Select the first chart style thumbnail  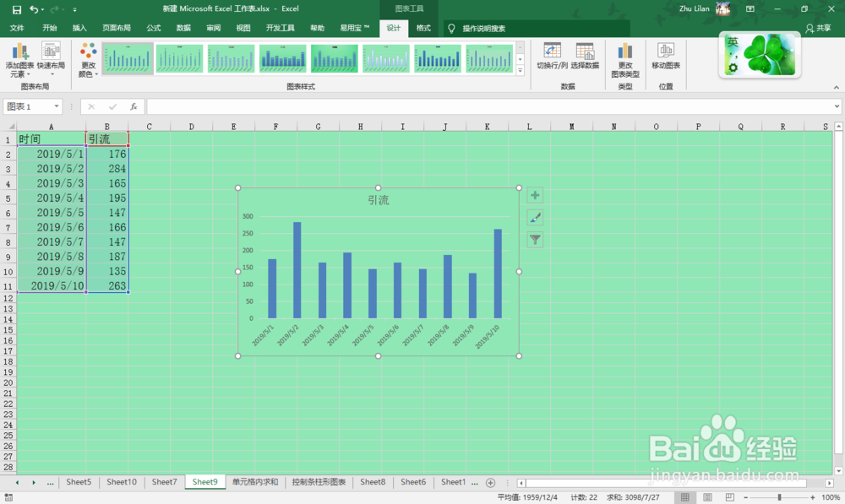tap(128, 59)
